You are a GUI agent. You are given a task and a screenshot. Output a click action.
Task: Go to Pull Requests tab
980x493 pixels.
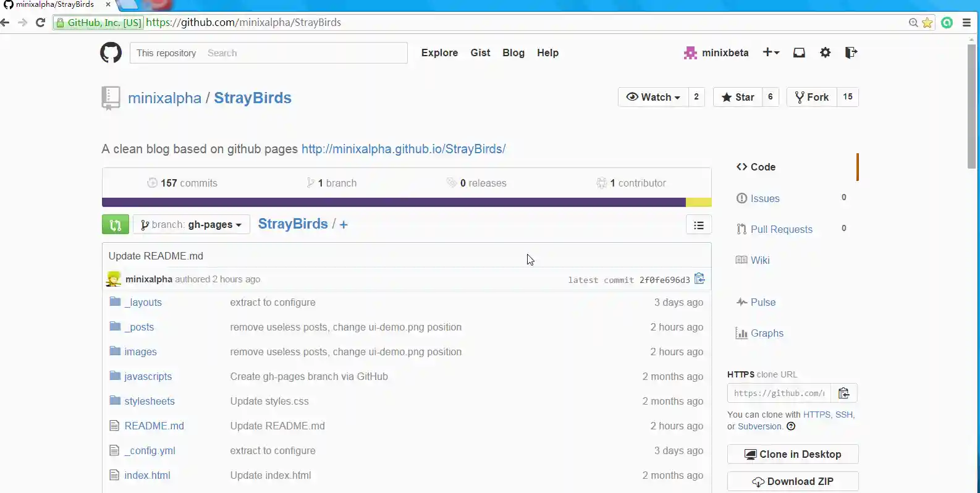pos(781,229)
